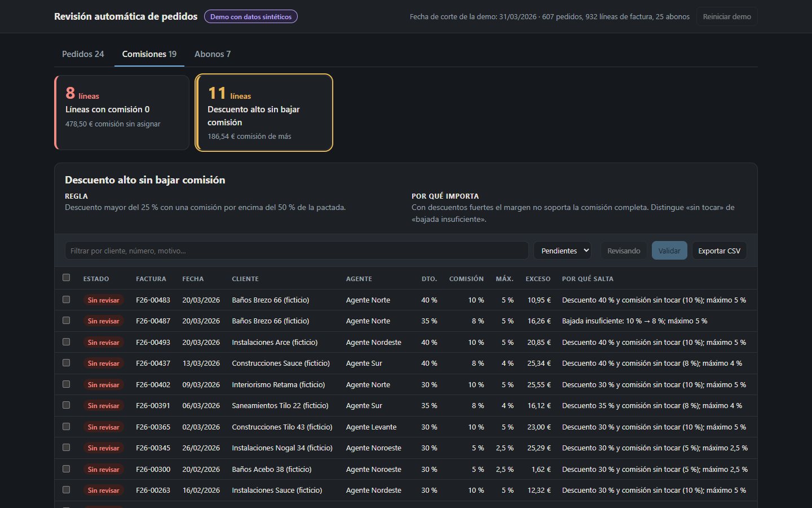Switch to the Comisiones 19 tab
Image resolution: width=812 pixels, height=508 pixels.
coord(149,54)
